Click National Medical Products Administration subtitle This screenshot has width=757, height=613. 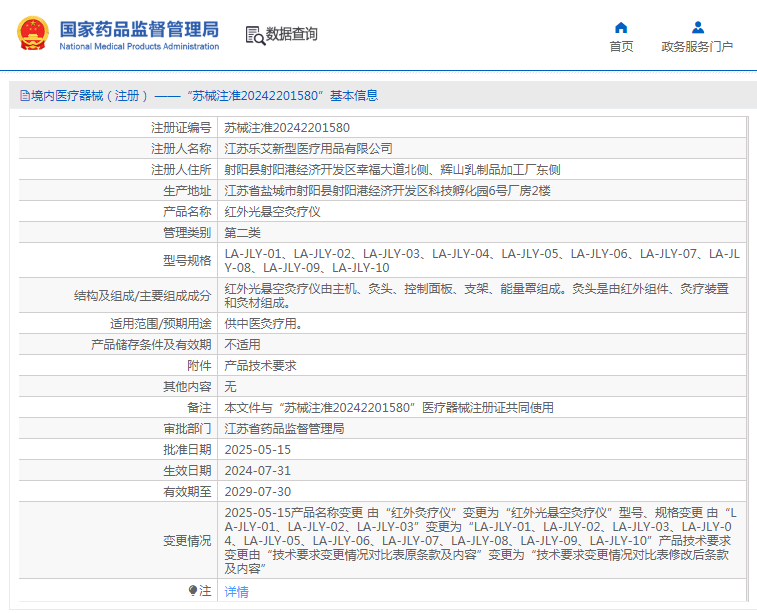[139, 46]
